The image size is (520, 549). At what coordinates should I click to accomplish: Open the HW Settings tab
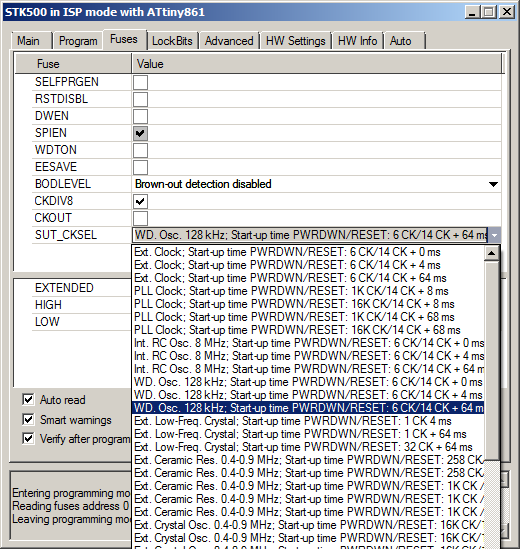296,41
